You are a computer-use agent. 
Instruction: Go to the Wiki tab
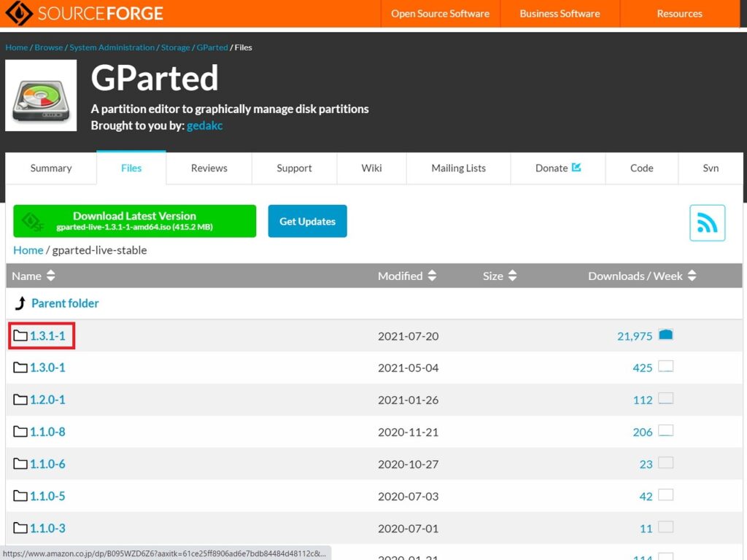tap(371, 168)
